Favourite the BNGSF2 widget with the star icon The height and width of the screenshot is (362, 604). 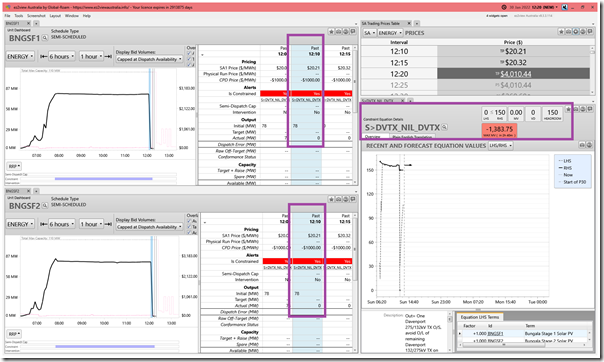pos(331,199)
